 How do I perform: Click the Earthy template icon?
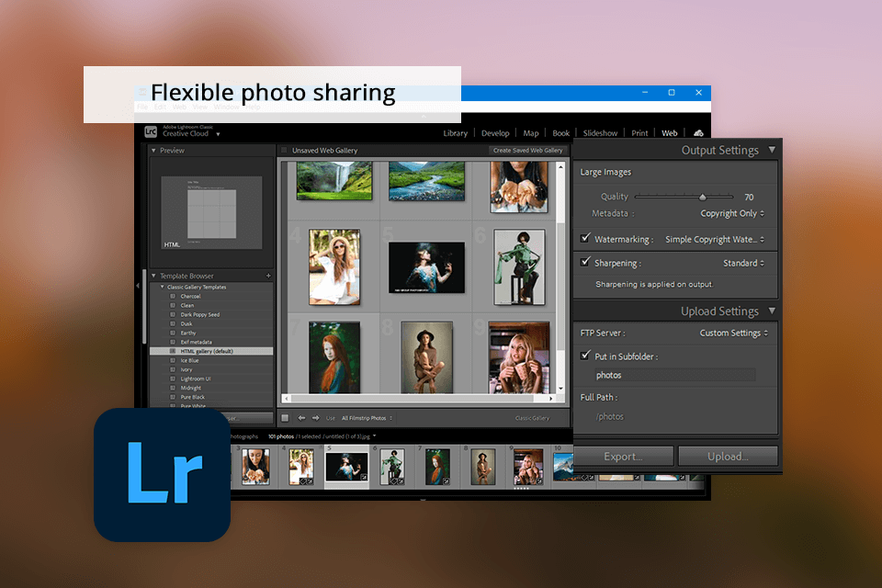click(x=173, y=333)
